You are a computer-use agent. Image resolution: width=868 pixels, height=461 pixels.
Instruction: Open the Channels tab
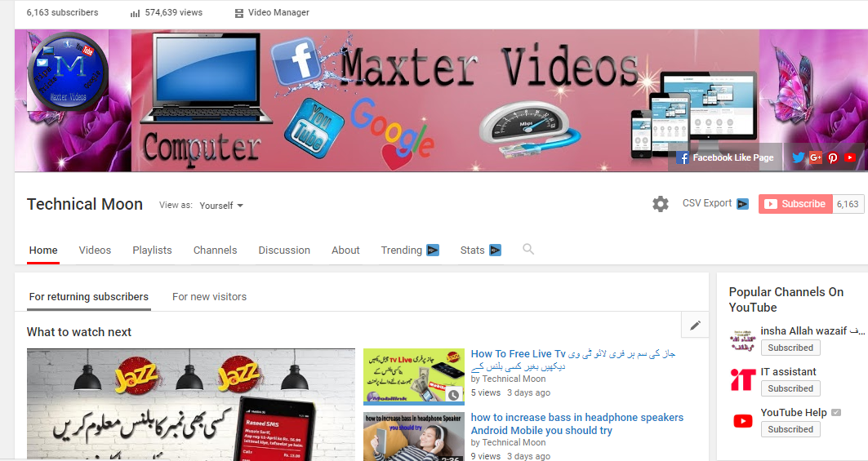215,250
